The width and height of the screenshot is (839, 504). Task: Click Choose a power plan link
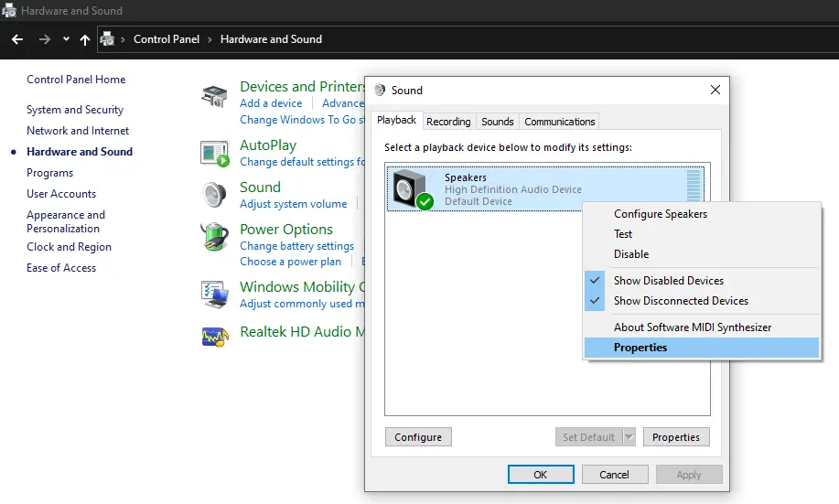pos(290,262)
